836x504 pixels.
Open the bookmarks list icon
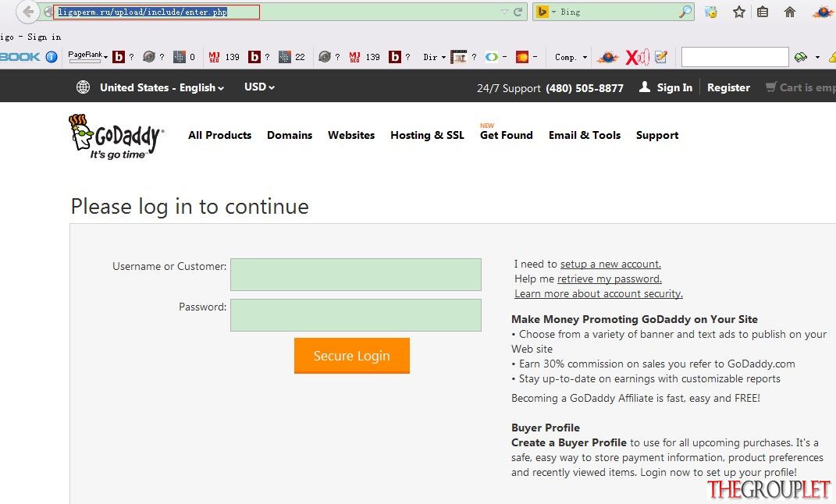coord(763,12)
